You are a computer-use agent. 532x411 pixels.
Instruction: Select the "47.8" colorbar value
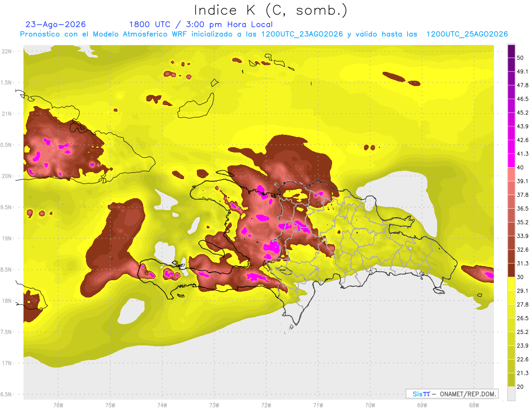click(523, 85)
